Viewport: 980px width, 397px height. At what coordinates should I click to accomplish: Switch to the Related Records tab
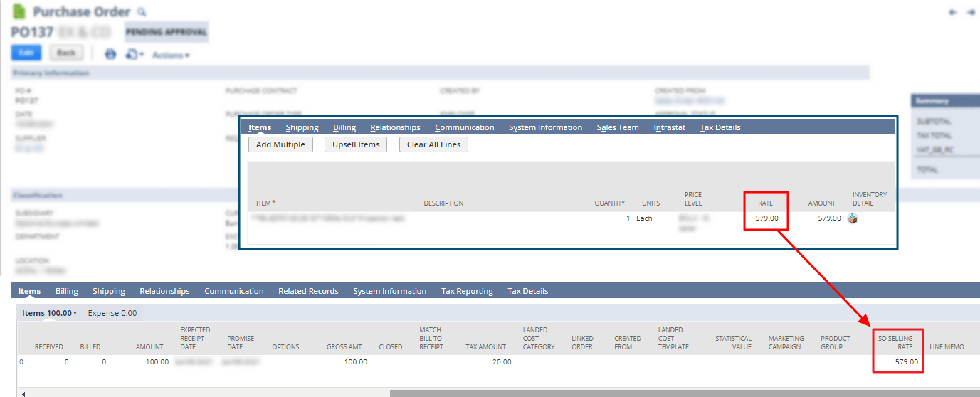pyautogui.click(x=308, y=291)
